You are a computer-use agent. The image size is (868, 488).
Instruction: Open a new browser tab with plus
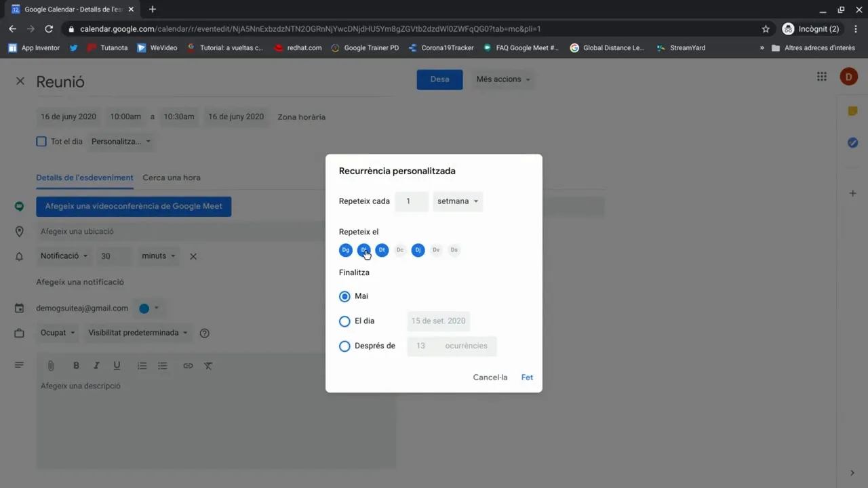tap(153, 9)
